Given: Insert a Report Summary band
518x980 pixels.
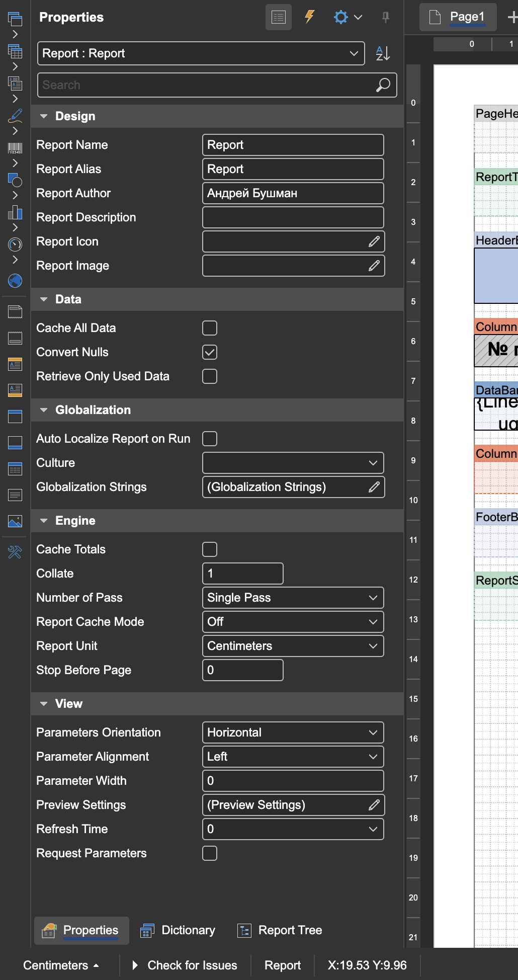Looking at the screenshot, I should [x=15, y=390].
